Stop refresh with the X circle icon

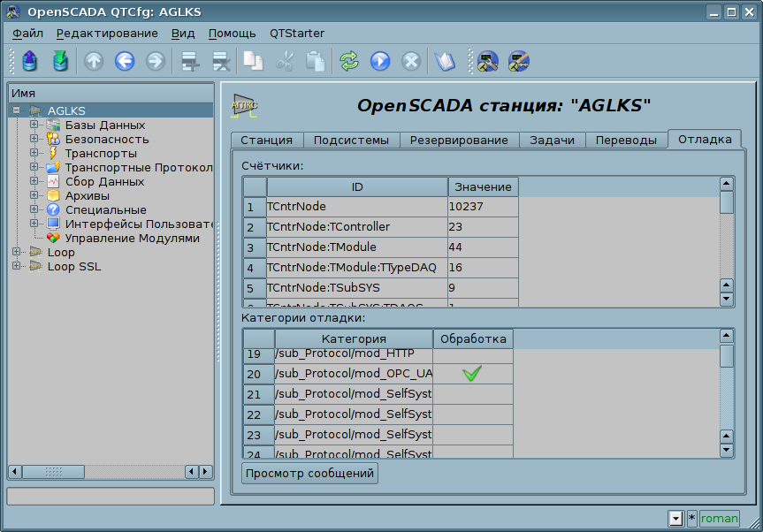point(411,62)
